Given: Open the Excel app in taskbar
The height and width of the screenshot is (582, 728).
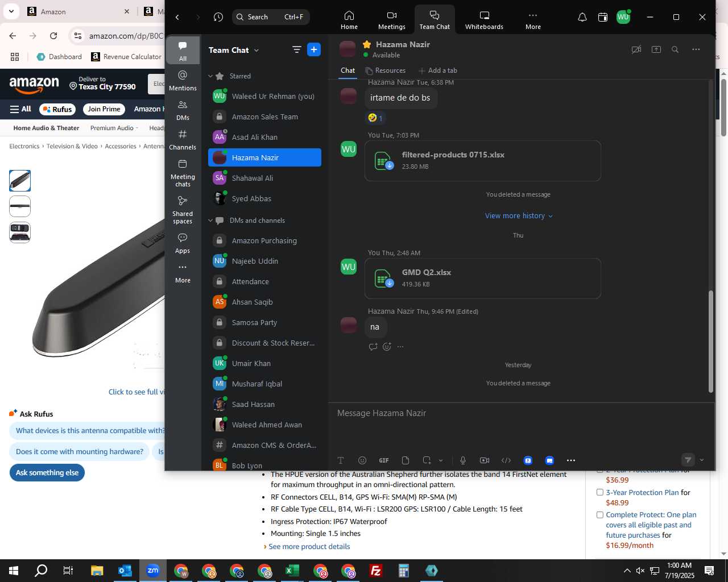Looking at the screenshot, I should pyautogui.click(x=292, y=571).
